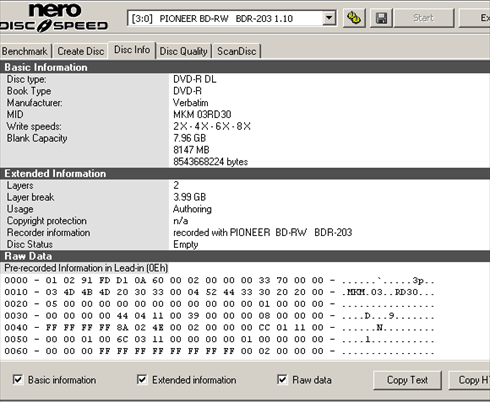Screen dimensions: 490x402
Task: Select the Disc Info tab
Action: point(132,50)
